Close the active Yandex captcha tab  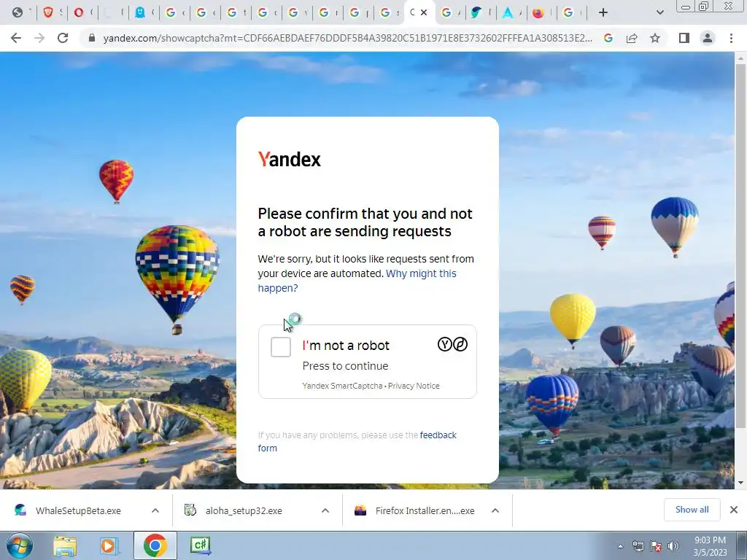pos(424,13)
